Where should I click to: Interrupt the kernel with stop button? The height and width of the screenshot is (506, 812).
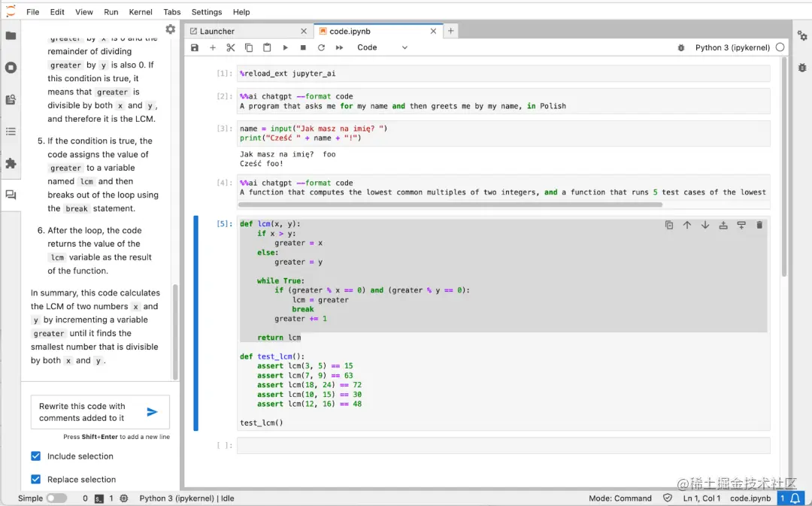[304, 47]
